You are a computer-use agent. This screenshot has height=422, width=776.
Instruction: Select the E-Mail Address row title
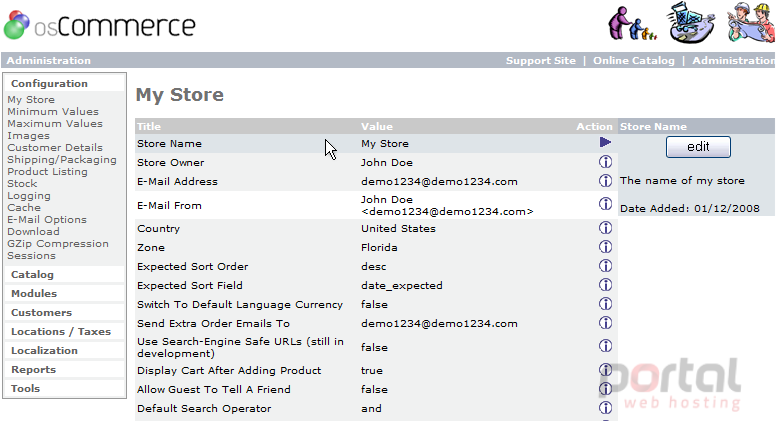[x=177, y=182]
